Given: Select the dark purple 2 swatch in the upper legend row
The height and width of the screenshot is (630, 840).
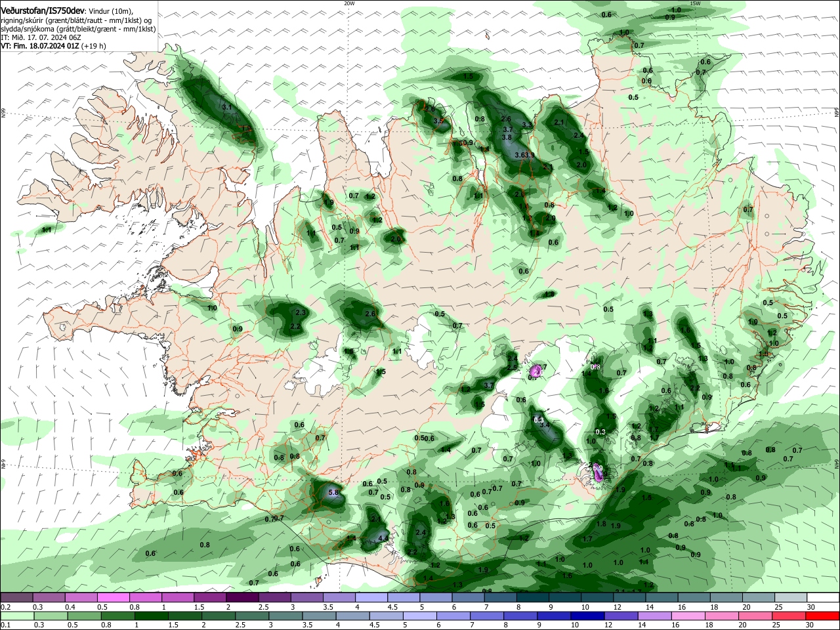Looking at the screenshot, I should tap(241, 597).
